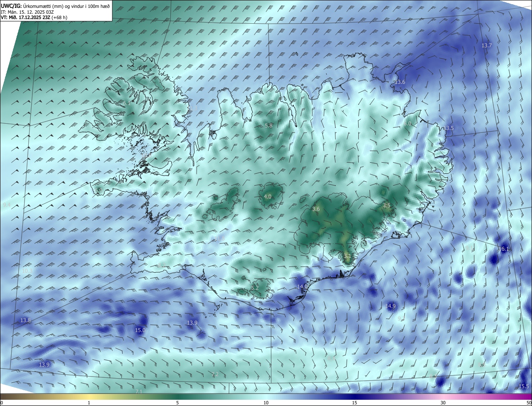Click the 13.7 value label on the map
The image size is (532, 406).
pyautogui.click(x=486, y=45)
